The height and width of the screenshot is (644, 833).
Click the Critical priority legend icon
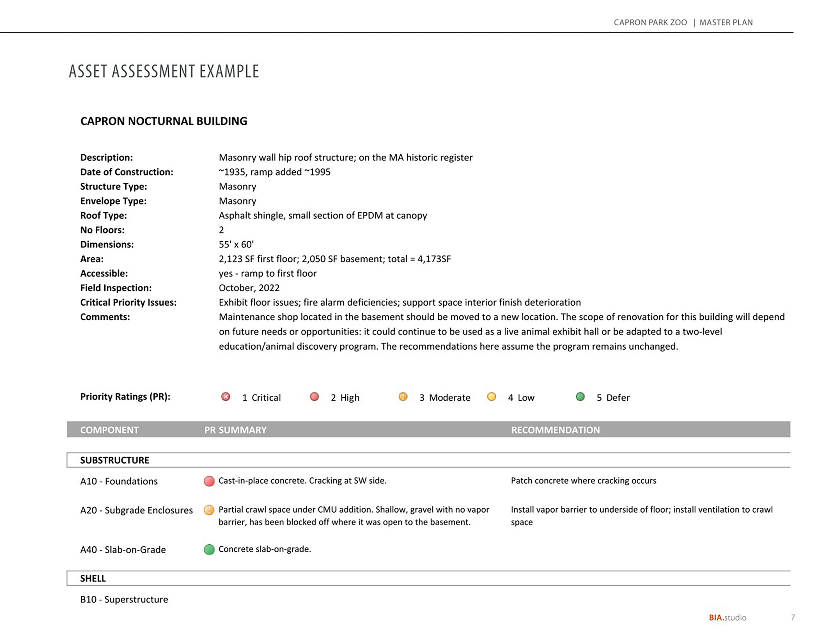click(226, 397)
